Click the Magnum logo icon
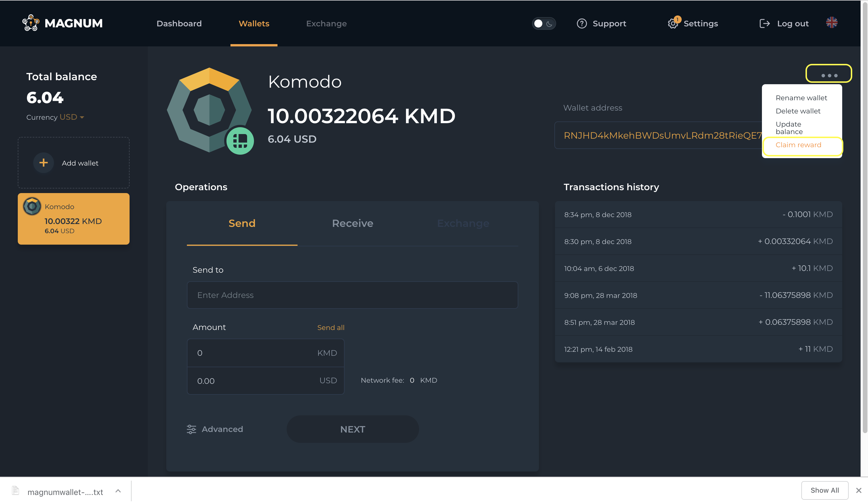868x503 pixels. pyautogui.click(x=31, y=23)
